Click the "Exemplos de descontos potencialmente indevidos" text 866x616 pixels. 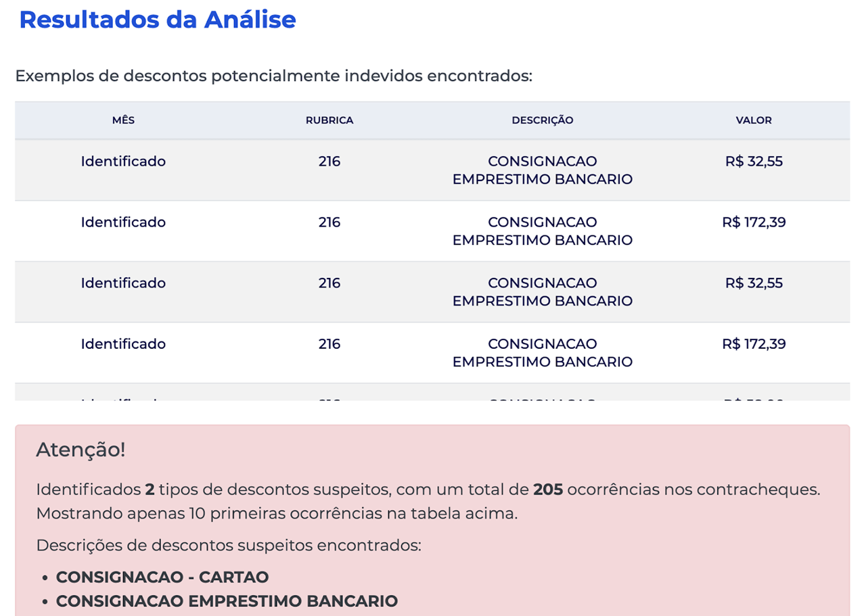tap(274, 76)
